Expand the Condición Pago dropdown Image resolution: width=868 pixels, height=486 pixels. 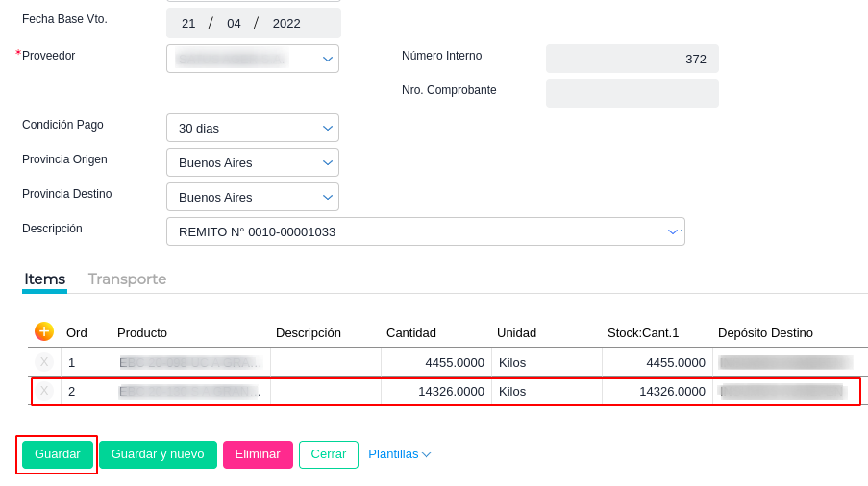point(328,128)
